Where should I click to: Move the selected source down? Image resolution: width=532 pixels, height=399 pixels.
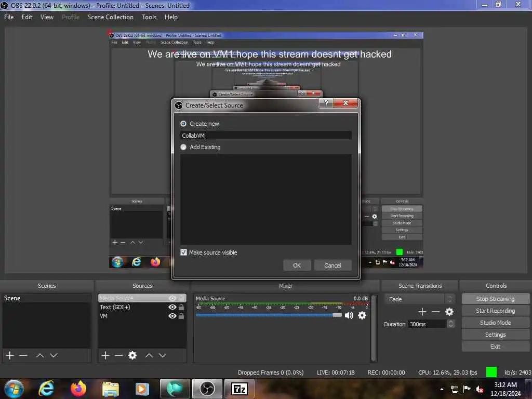[163, 355]
